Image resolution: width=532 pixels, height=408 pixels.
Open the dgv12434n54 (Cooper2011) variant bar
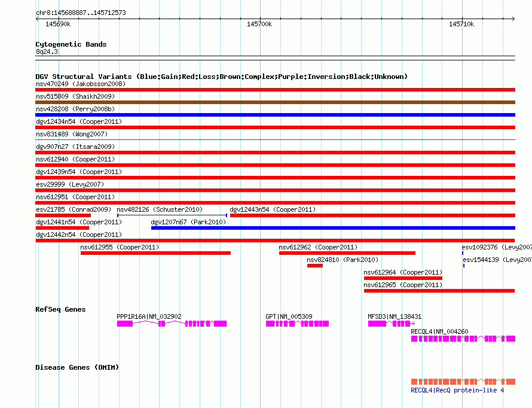tap(275, 127)
